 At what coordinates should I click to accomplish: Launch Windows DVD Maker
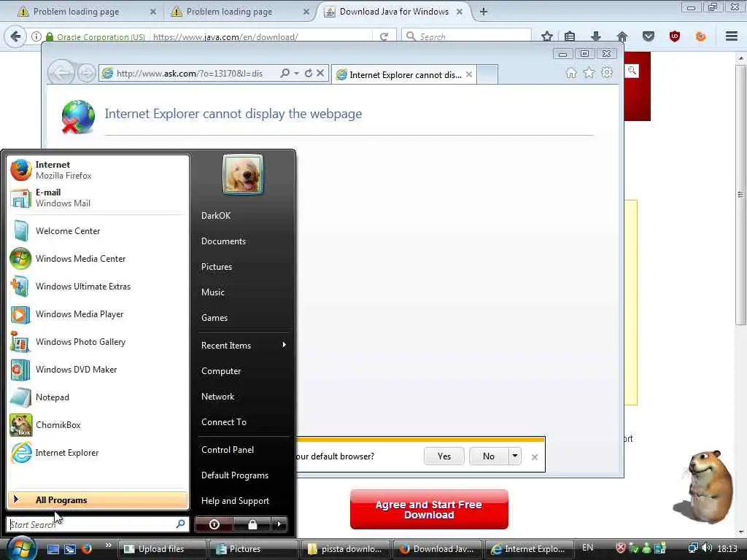coord(98,370)
